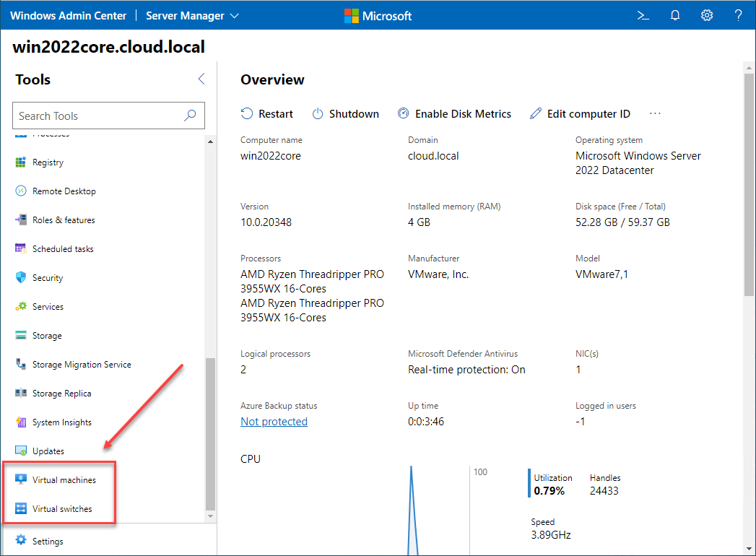
Task: Open Remote Desktop tool
Action: point(64,191)
